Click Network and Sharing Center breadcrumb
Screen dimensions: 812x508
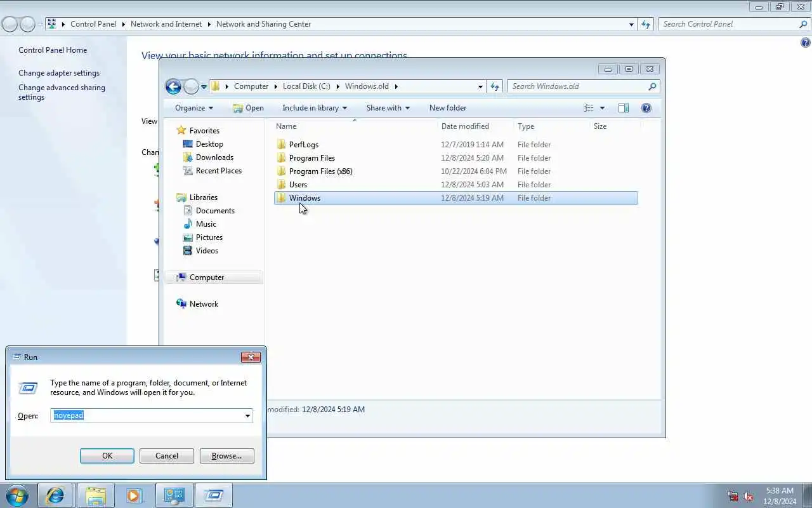point(263,24)
